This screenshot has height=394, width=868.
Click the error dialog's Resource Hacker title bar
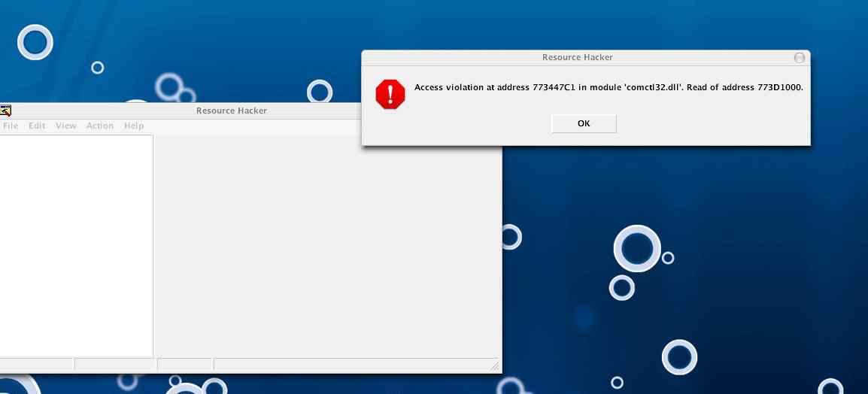(578, 58)
